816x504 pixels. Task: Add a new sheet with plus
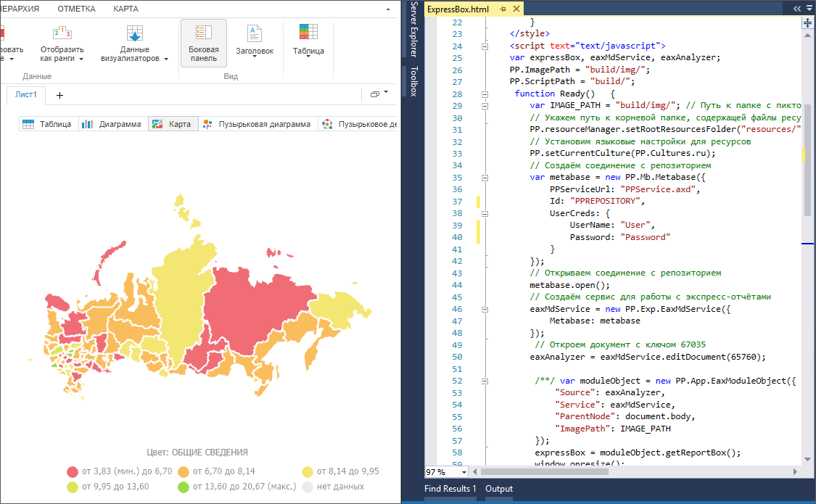tap(59, 95)
